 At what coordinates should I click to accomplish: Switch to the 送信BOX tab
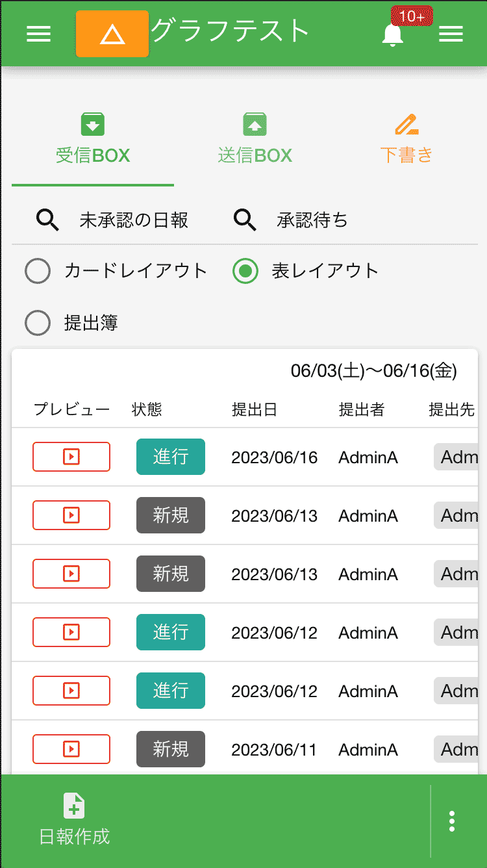[x=255, y=138]
